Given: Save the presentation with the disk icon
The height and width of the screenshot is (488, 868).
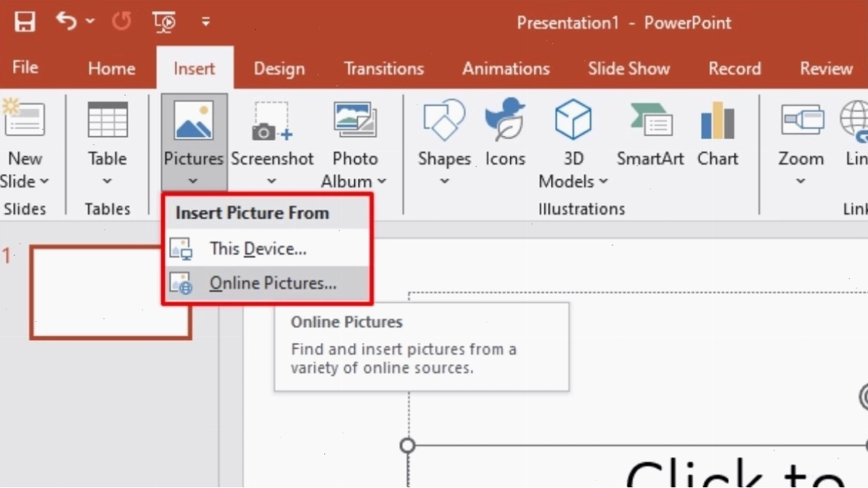Looking at the screenshot, I should click(25, 22).
